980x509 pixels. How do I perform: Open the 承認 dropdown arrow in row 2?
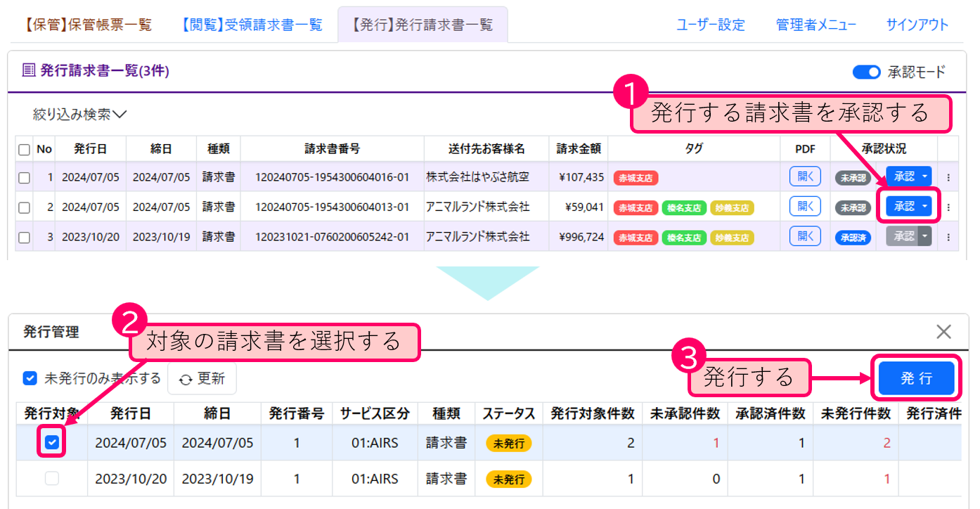click(x=925, y=206)
